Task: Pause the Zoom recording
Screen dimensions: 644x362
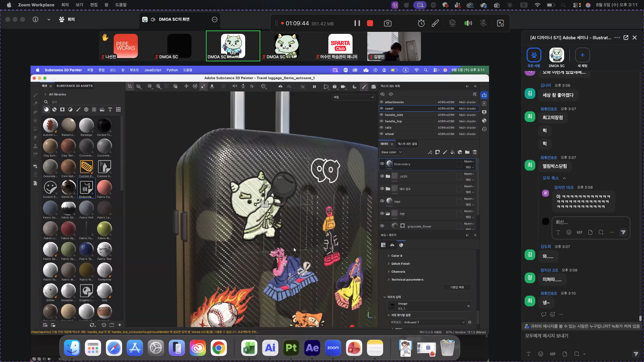Action: (x=357, y=23)
